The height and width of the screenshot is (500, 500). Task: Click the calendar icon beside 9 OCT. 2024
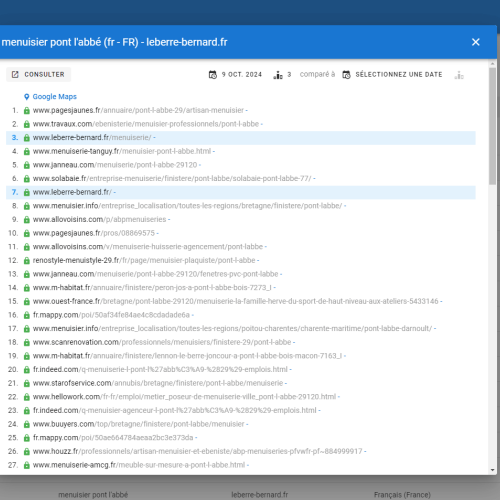(x=213, y=75)
